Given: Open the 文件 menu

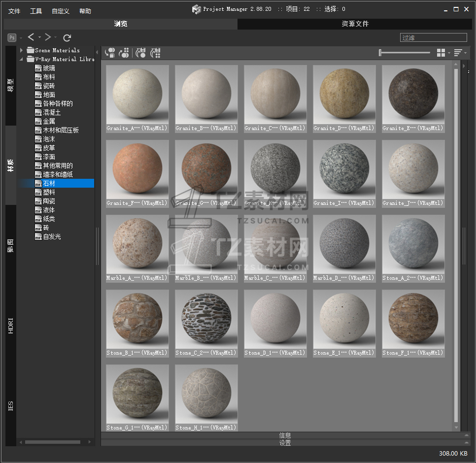Looking at the screenshot, I should [x=14, y=11].
